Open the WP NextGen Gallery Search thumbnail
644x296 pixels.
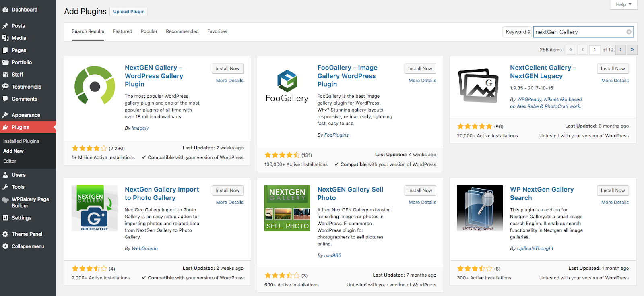point(480,208)
